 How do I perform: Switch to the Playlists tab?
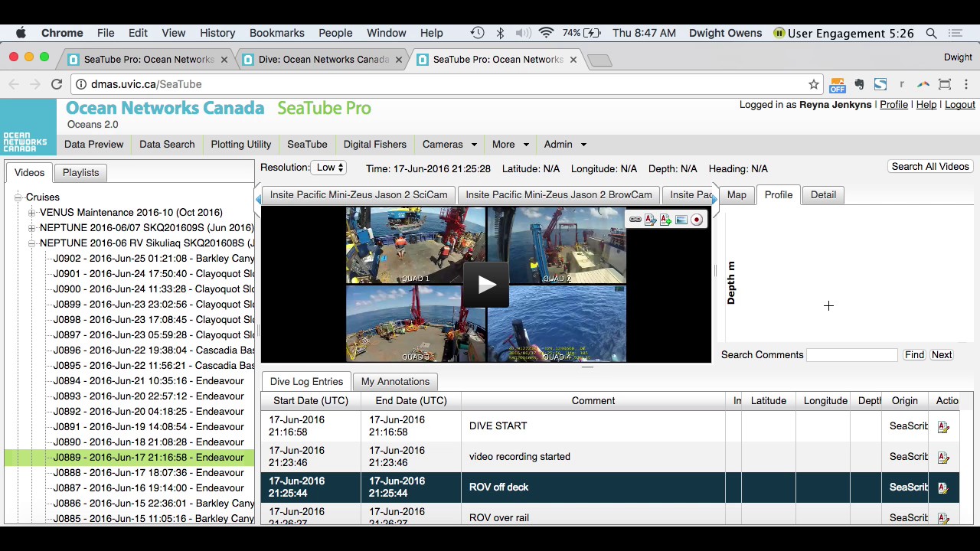80,172
